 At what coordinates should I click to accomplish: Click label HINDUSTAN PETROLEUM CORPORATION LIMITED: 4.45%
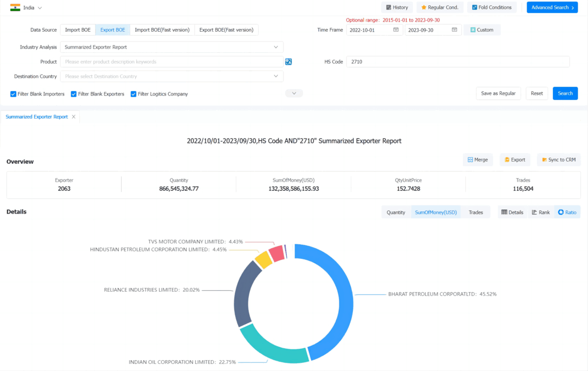[x=158, y=250]
